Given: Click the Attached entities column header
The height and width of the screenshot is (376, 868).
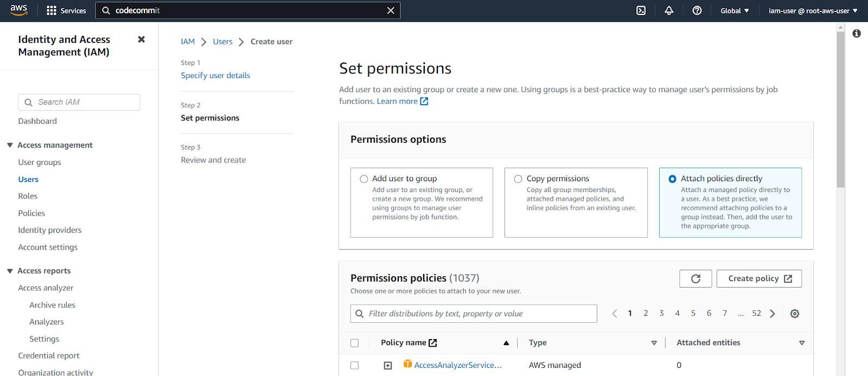Looking at the screenshot, I should click(708, 343).
